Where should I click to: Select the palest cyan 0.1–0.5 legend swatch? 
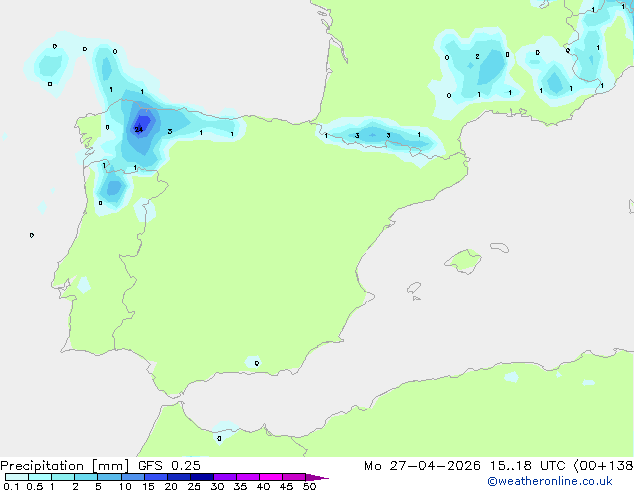[17, 477]
